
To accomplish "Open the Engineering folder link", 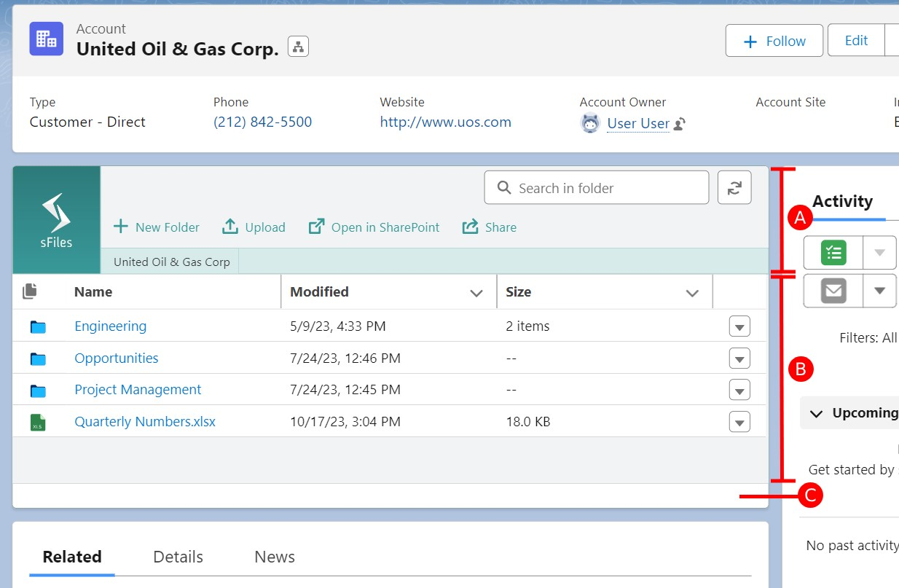I will point(110,326).
